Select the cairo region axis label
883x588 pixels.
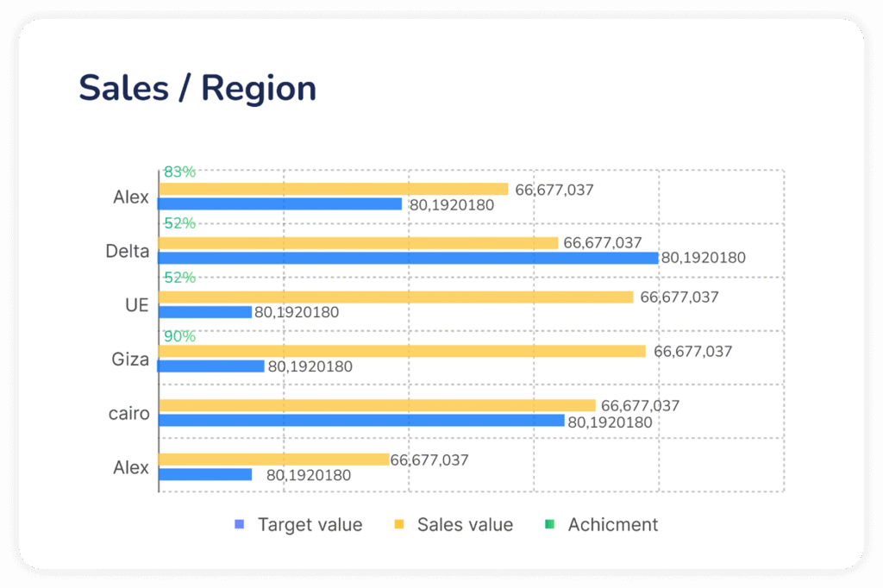(x=128, y=414)
